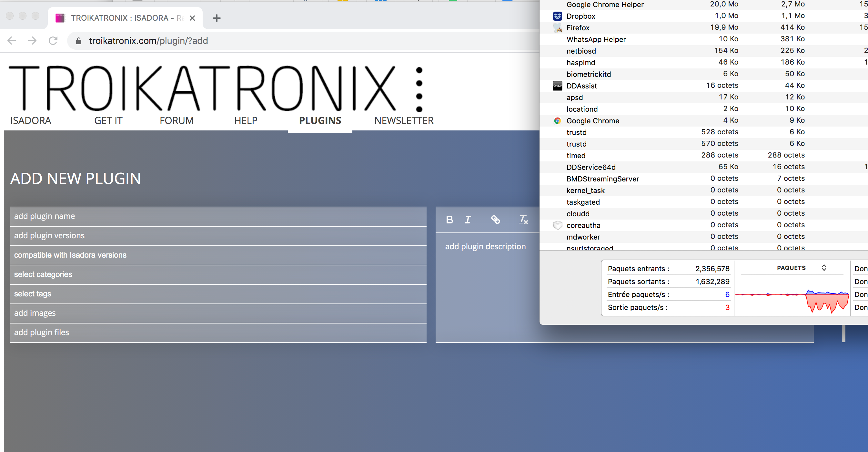Select the apsd process row
Image resolution: width=868 pixels, height=452 pixels.
coord(703,98)
